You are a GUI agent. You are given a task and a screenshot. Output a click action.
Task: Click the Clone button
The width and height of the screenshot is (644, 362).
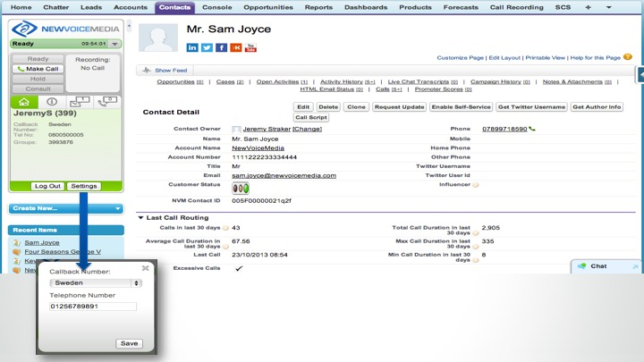tap(356, 106)
